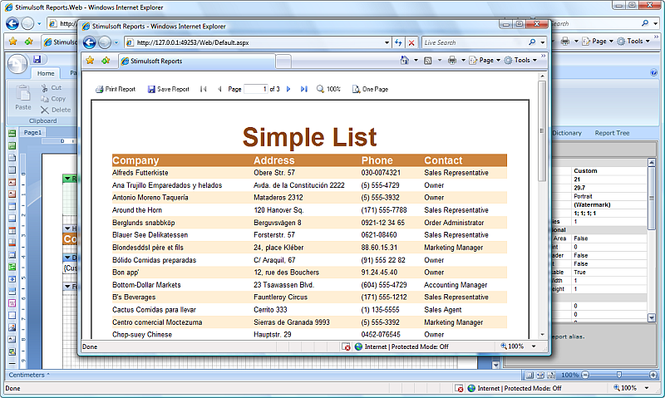Click zoom in plus button in designer status bar

(x=653, y=375)
